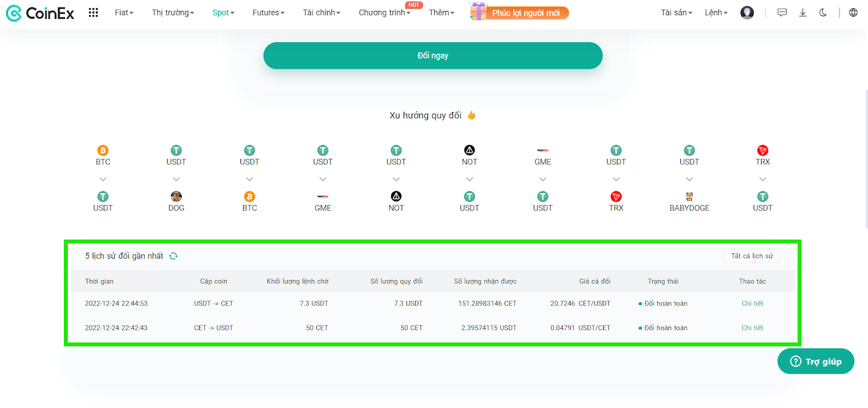Click the Đổi ngay button

(x=433, y=55)
